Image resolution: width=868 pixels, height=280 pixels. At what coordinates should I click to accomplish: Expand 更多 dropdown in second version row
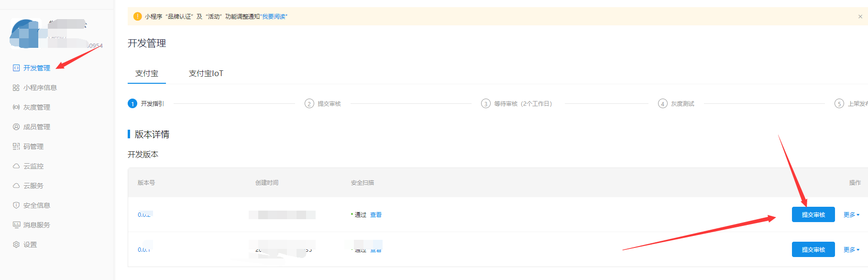point(851,250)
